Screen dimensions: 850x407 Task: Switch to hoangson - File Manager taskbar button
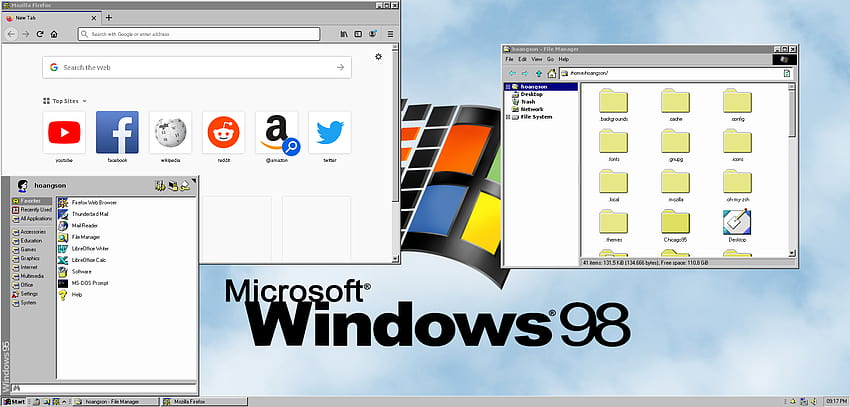click(116, 402)
